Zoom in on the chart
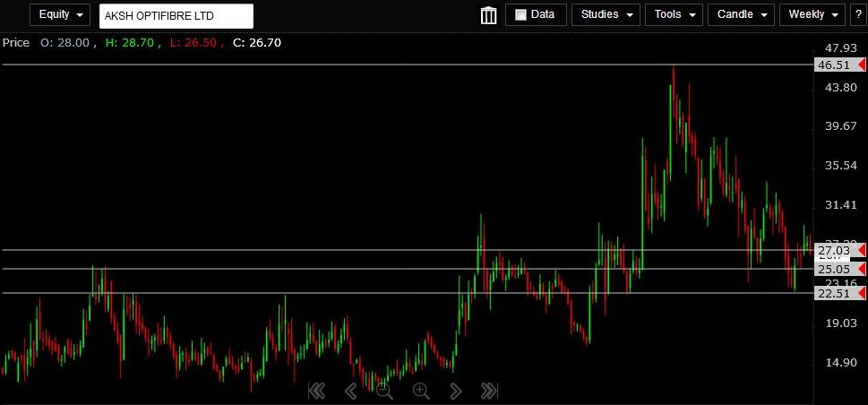Viewport: 868px width, 405px height. pos(421,390)
